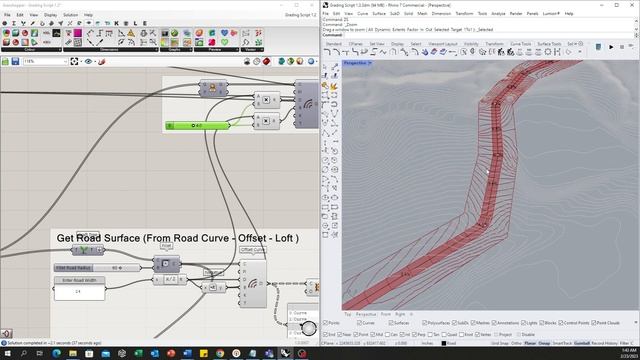The height and width of the screenshot is (360, 640).
Task: Click black graph icon in Colour panel
Action: click(x=56, y=33)
